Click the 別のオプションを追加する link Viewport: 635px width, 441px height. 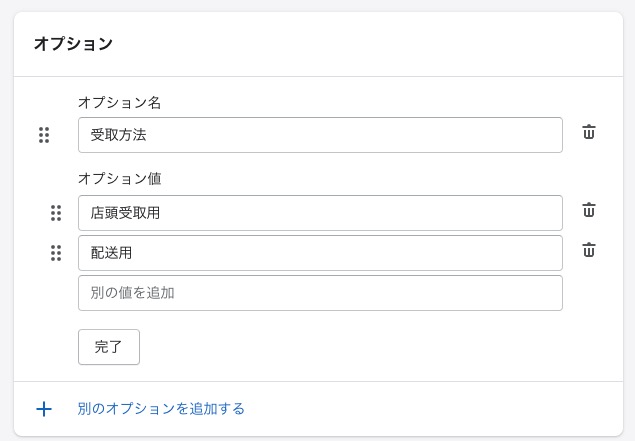pos(161,409)
